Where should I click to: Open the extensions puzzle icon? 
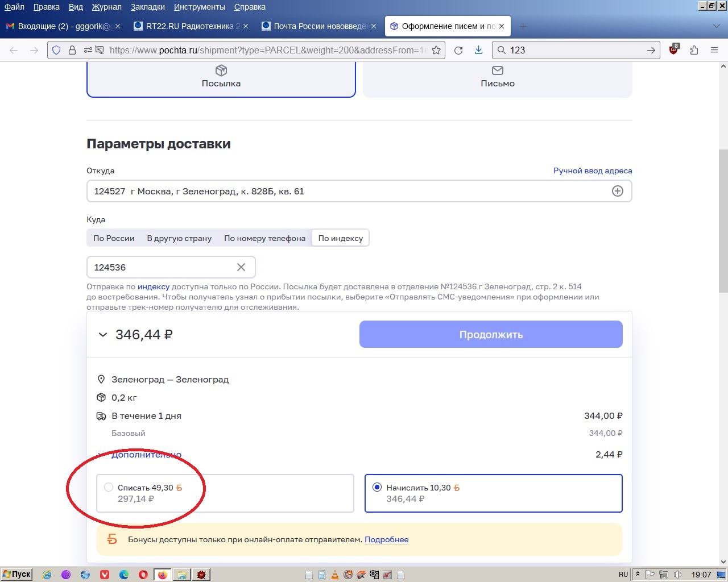(694, 50)
